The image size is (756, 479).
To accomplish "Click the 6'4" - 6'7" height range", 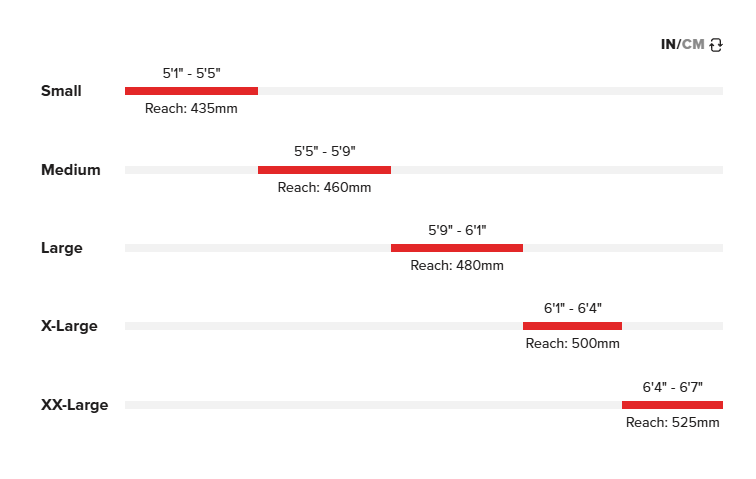I will coord(672,387).
